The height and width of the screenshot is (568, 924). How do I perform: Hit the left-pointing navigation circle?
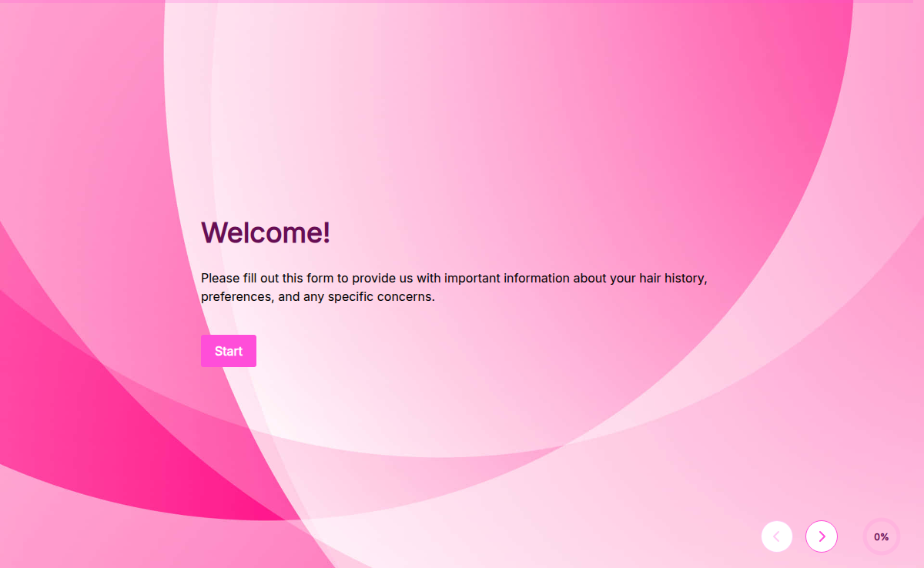[776, 536]
